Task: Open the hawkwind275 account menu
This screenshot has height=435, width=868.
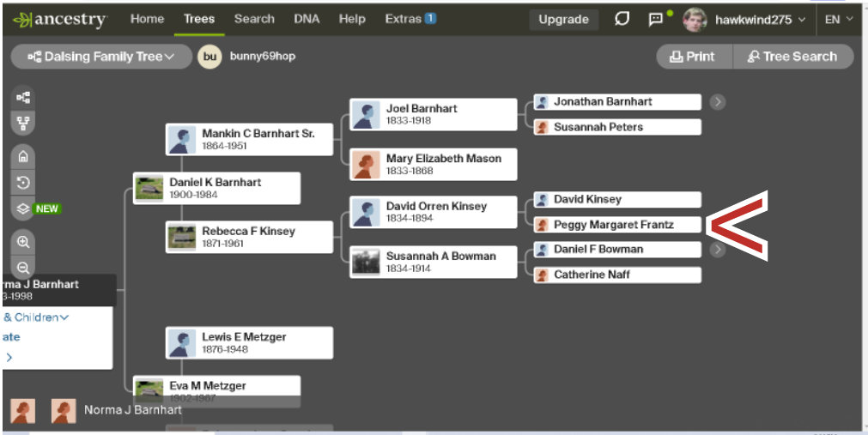Action: [x=744, y=19]
